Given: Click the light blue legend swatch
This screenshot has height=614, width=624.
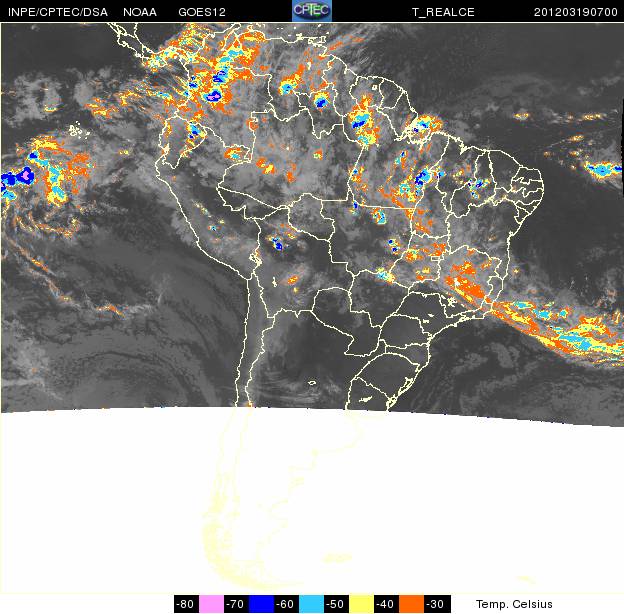Looking at the screenshot, I should (x=311, y=604).
